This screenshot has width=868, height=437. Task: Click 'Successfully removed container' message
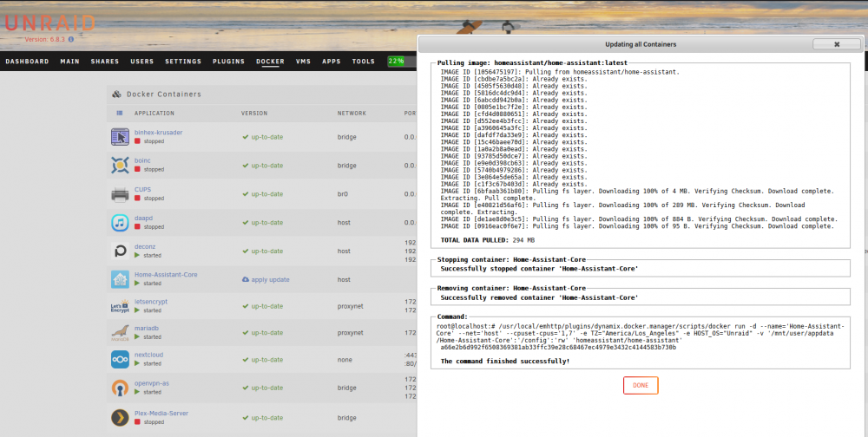pyautogui.click(x=539, y=297)
